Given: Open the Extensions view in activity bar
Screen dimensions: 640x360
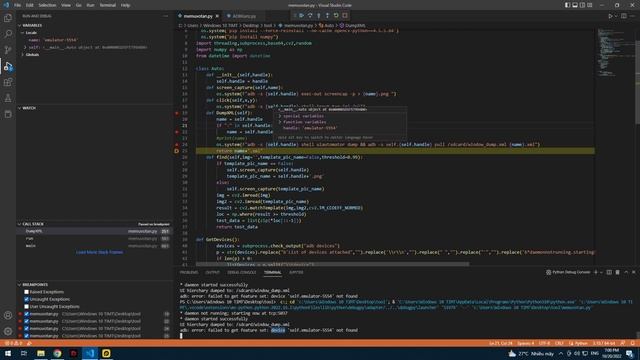Looking at the screenshot, I should (x=8, y=82).
